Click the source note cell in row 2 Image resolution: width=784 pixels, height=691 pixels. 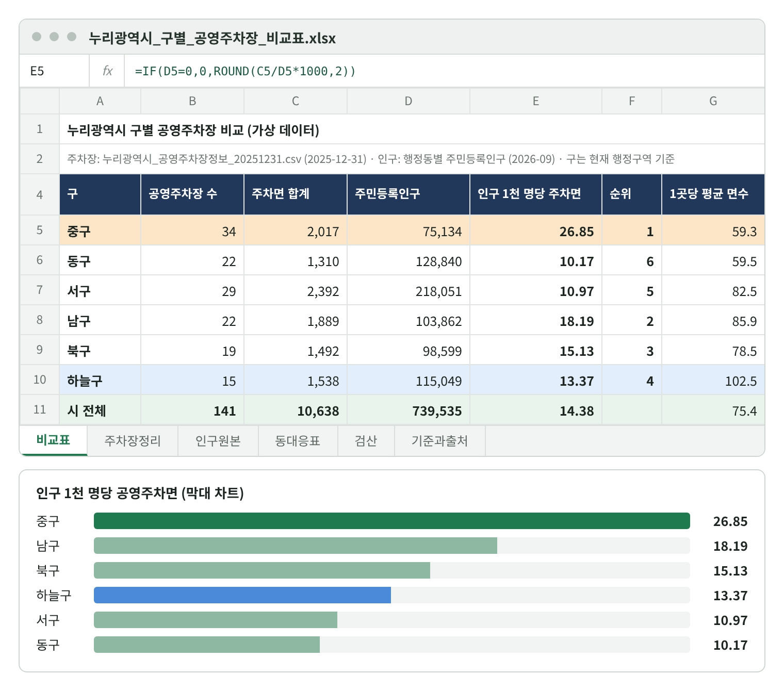click(x=412, y=159)
